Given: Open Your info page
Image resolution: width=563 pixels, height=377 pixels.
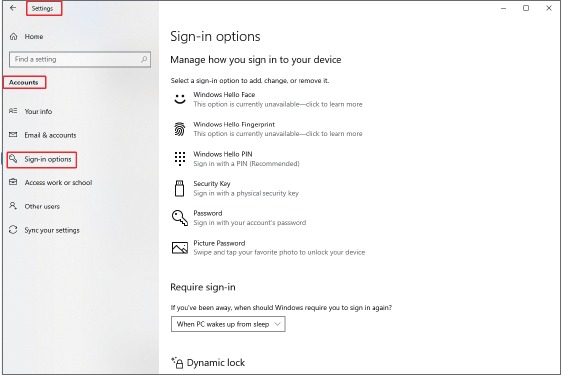Looking at the screenshot, I should [x=38, y=111].
